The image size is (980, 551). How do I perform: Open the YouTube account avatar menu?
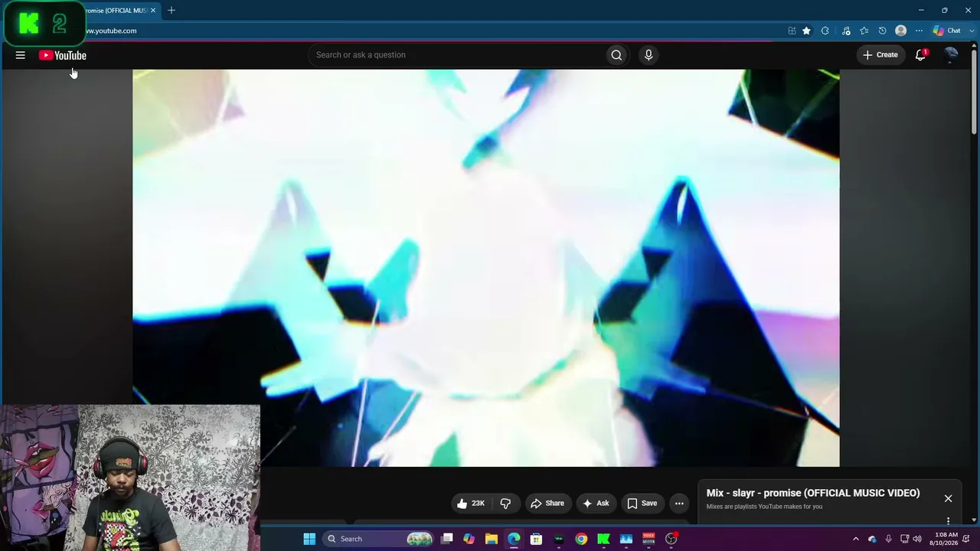click(951, 54)
